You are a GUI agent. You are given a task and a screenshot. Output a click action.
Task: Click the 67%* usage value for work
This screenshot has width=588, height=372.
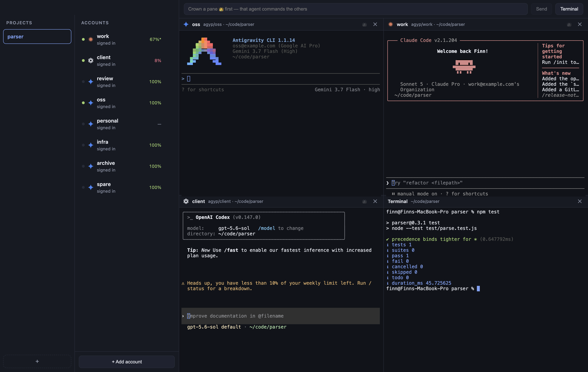pyautogui.click(x=155, y=39)
